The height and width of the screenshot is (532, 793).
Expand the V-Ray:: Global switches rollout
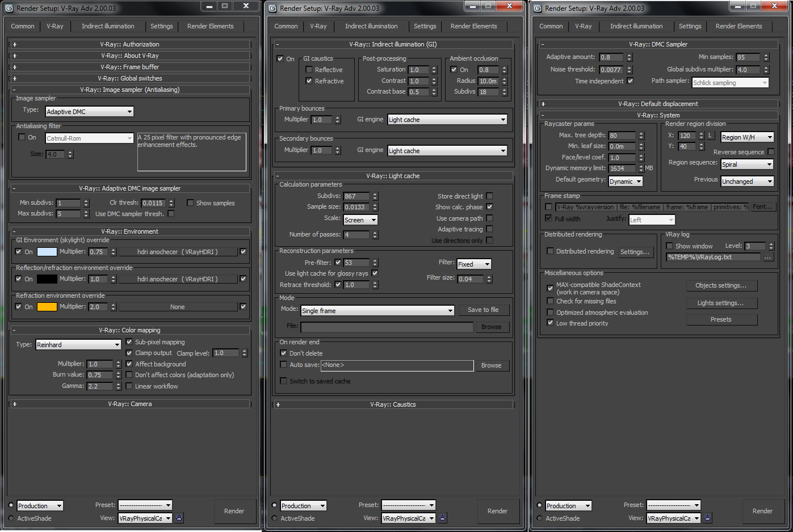click(x=130, y=78)
